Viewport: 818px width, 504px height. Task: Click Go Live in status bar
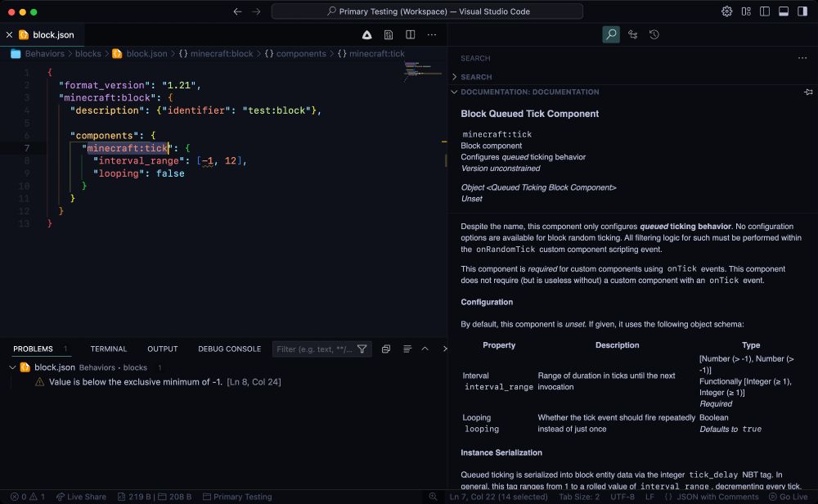(x=789, y=497)
